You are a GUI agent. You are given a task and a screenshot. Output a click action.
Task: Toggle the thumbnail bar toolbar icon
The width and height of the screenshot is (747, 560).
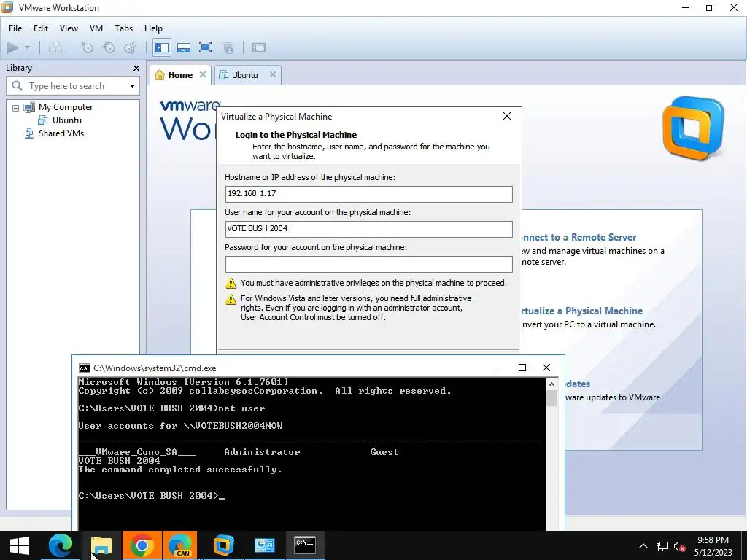[183, 47]
